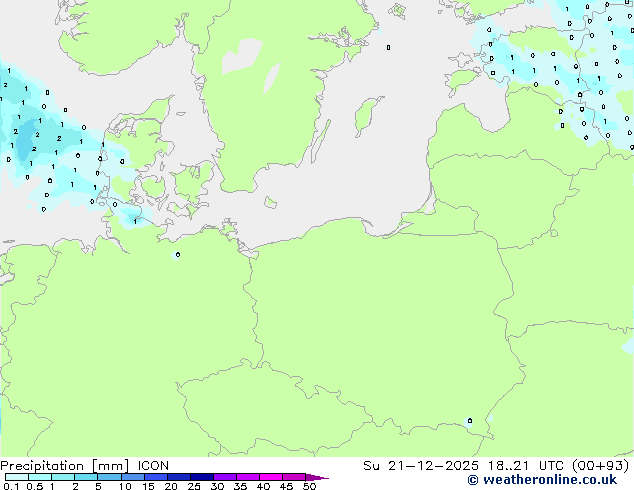634x490 pixels.
Task: Open the weatheronline.co.uk copyright link
Action: point(542,480)
